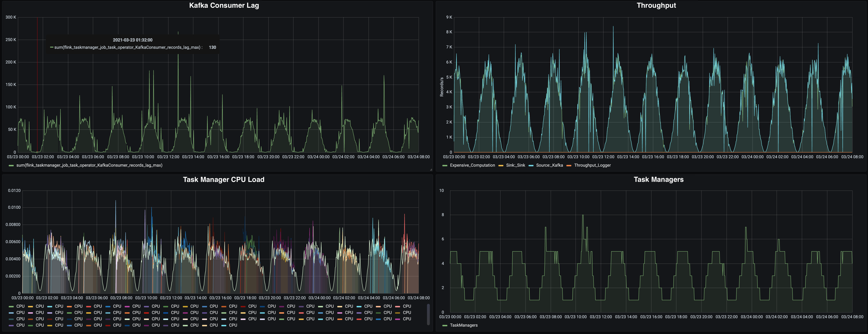Click the KafkaConsumer records_lag_max legend label

[x=89, y=165]
